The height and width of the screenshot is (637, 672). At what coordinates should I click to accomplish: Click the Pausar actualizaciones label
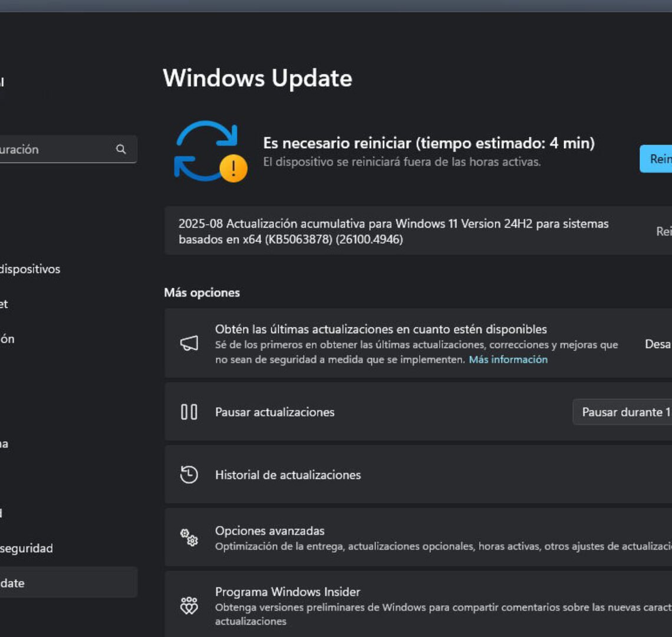coord(275,412)
